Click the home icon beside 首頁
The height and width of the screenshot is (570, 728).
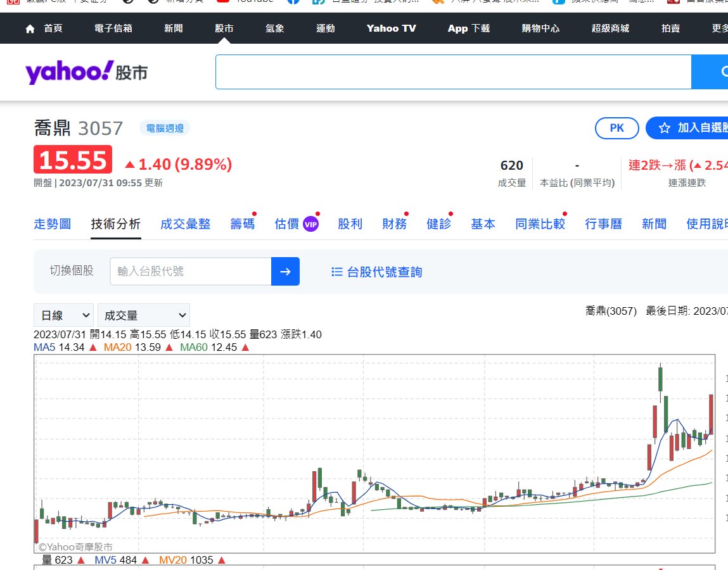tap(30, 28)
